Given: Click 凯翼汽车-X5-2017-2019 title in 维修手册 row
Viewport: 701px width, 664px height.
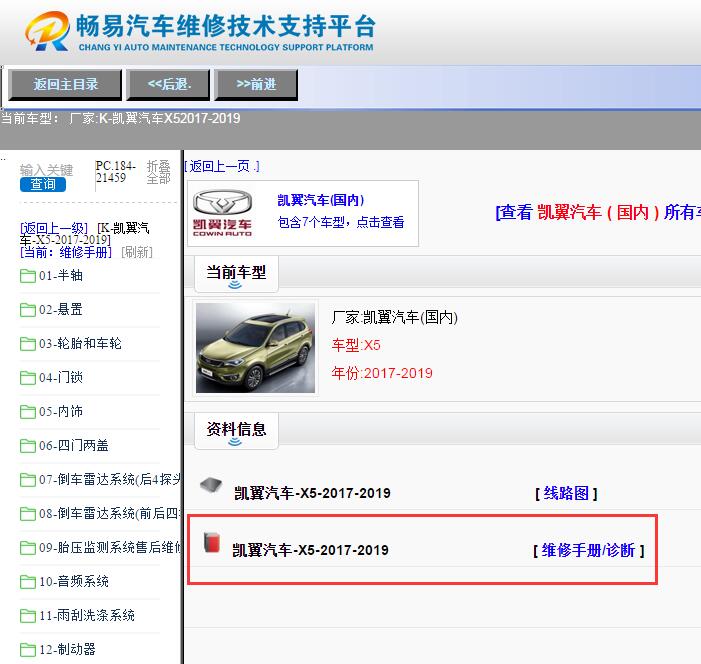Looking at the screenshot, I should [310, 550].
